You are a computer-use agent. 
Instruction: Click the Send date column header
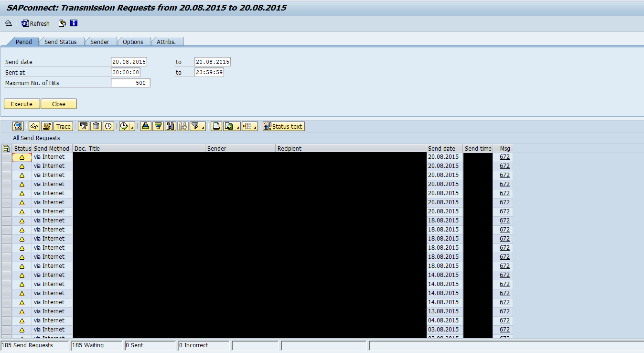(x=444, y=148)
